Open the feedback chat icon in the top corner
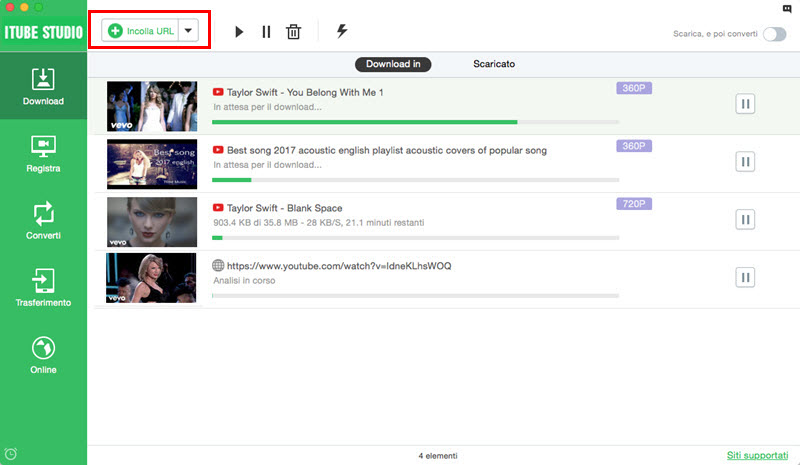Screen dimensions: 800x465 (787, 9)
